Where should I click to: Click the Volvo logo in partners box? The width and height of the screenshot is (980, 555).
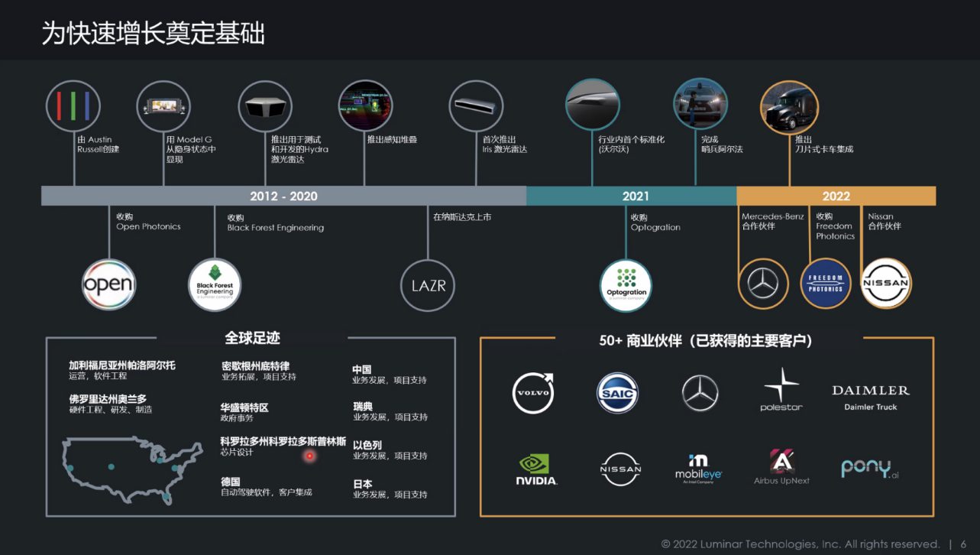[x=532, y=394]
